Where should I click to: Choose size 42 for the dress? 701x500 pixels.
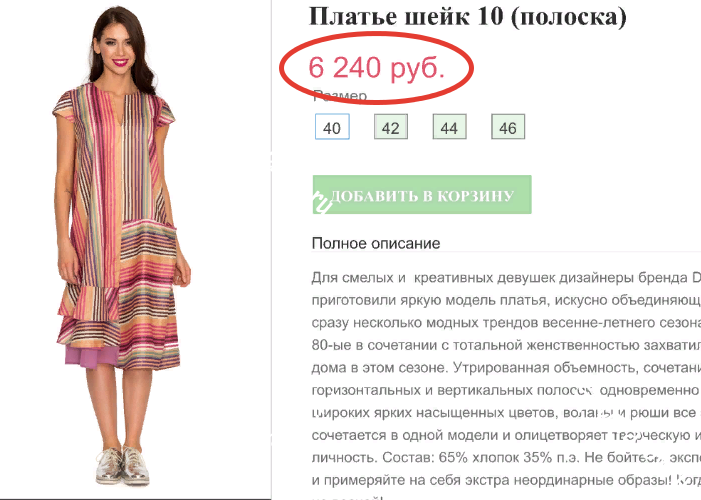pos(391,127)
